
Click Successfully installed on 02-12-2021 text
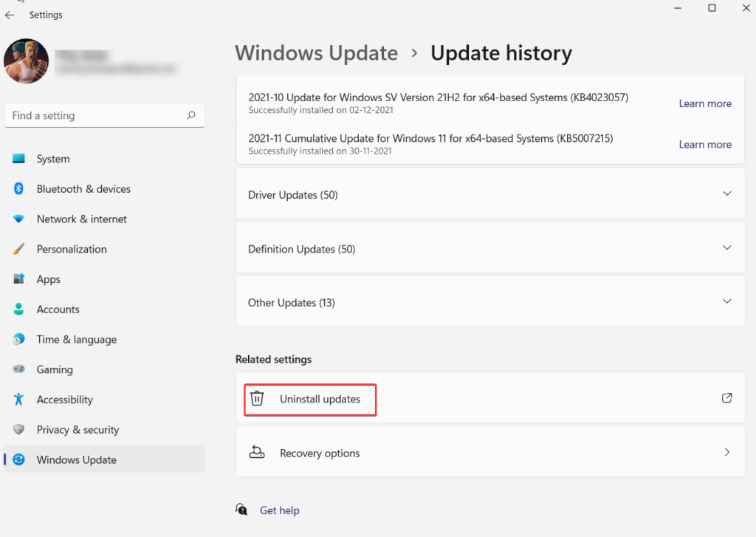click(320, 110)
